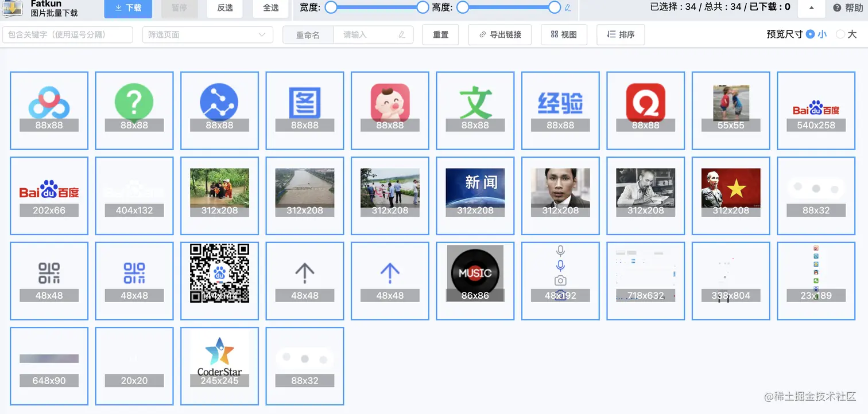Open the 排序 sort options
The image size is (868, 414).
click(x=621, y=34)
